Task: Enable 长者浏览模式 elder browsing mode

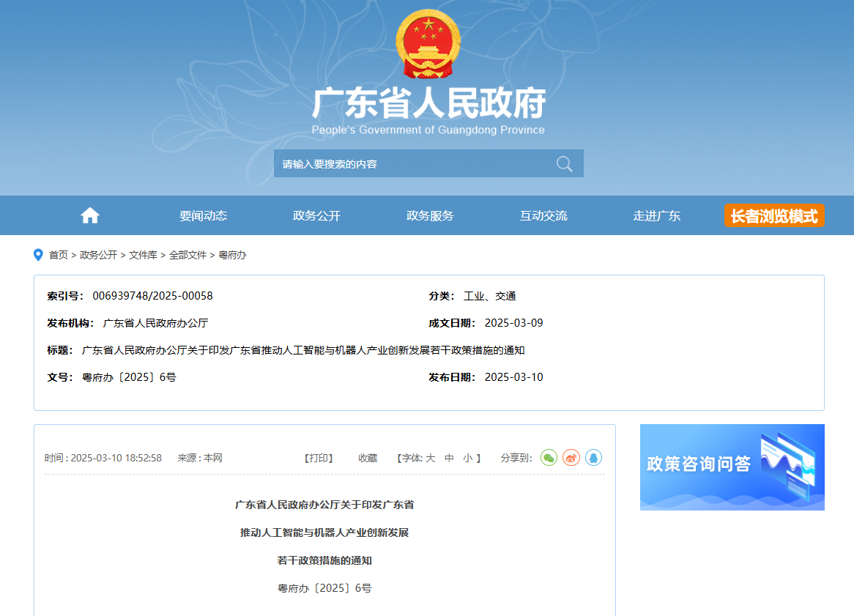Action: click(774, 215)
